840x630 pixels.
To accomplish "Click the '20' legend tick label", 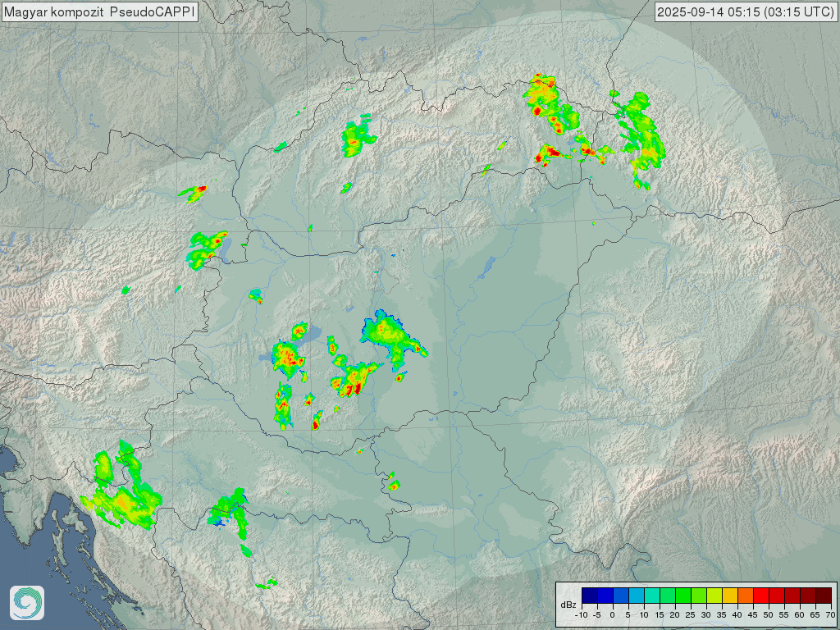I will [675, 615].
